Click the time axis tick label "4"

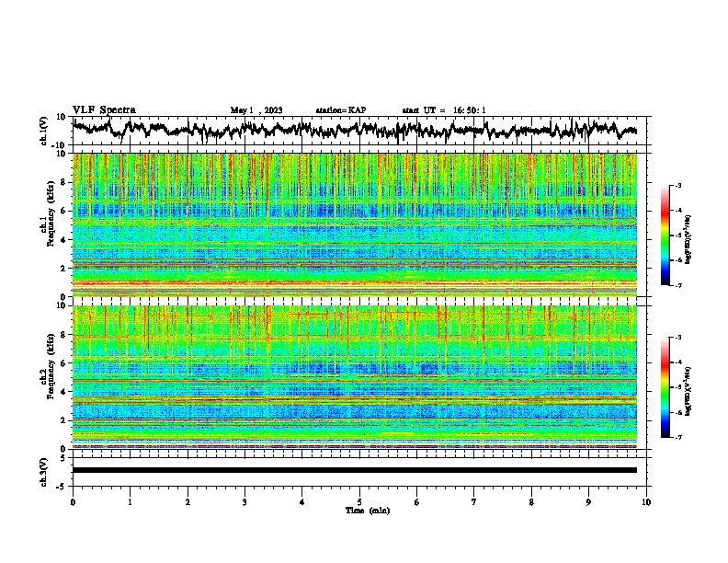302,501
